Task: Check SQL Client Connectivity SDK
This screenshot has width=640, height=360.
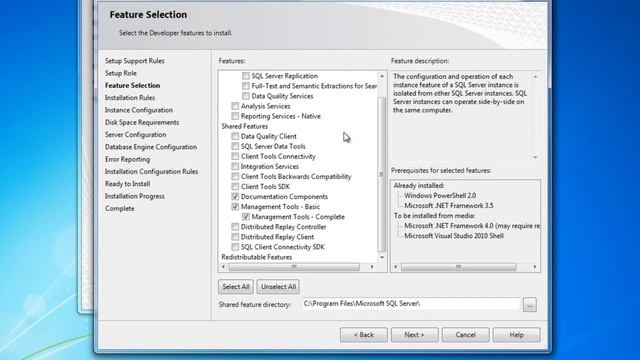Action: click(235, 247)
